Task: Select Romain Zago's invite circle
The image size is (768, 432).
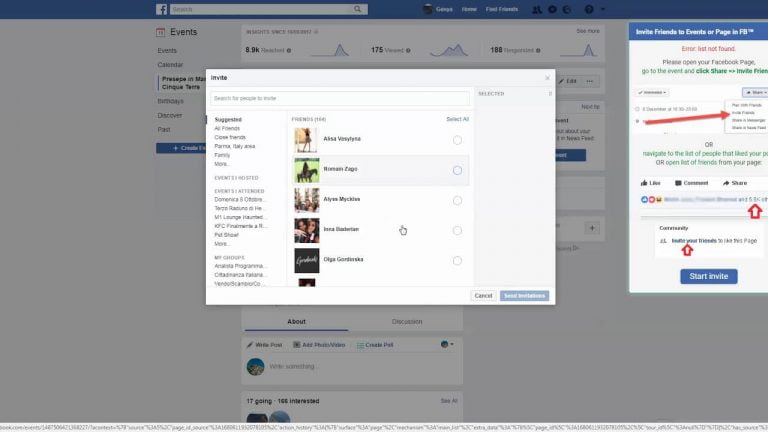Action: point(457,170)
